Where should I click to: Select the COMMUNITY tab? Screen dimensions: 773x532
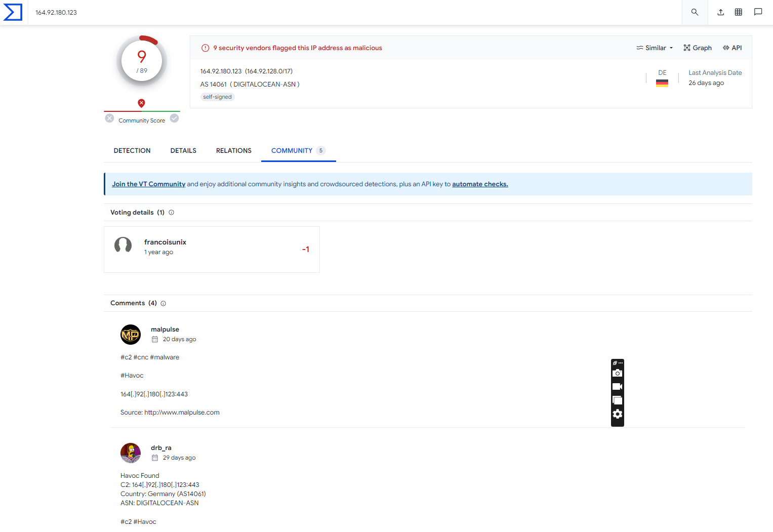coord(298,151)
